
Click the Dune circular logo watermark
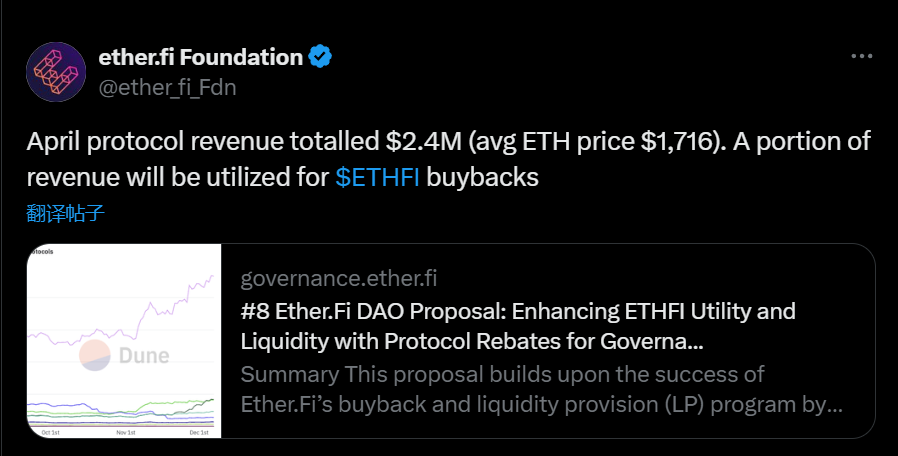tap(94, 355)
